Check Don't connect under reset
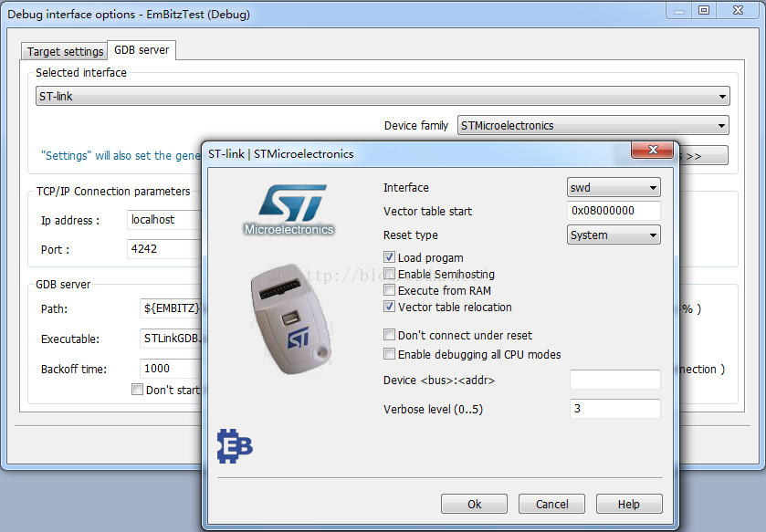The width and height of the screenshot is (766, 532). click(389, 335)
